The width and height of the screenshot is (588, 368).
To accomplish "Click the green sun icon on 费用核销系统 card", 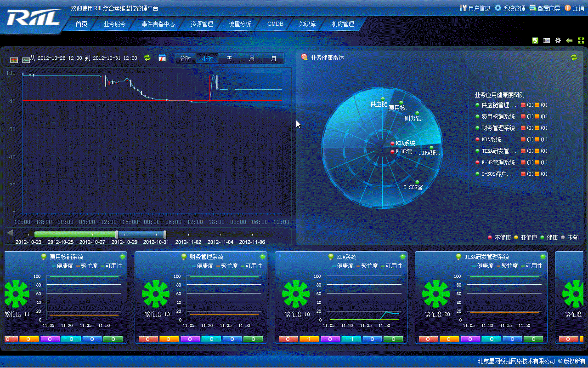I will tap(123, 257).
